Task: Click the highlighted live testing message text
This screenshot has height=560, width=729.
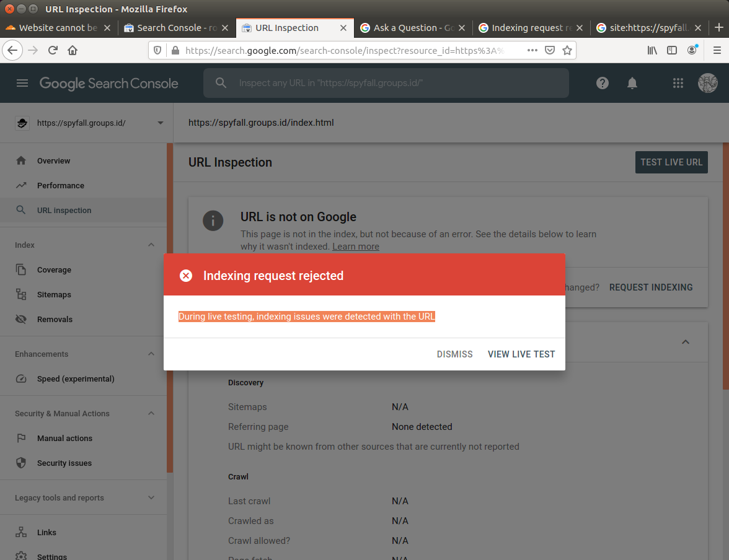Action: coord(306,317)
